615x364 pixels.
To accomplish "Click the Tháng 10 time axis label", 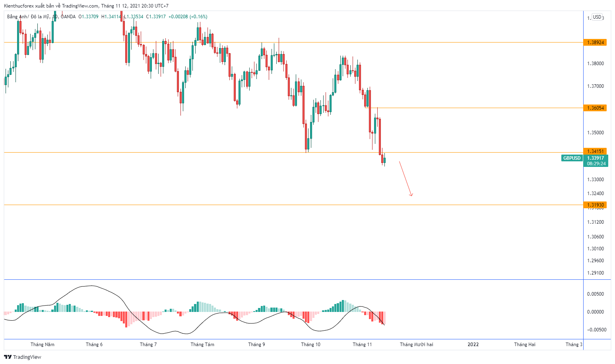I will pyautogui.click(x=310, y=345).
